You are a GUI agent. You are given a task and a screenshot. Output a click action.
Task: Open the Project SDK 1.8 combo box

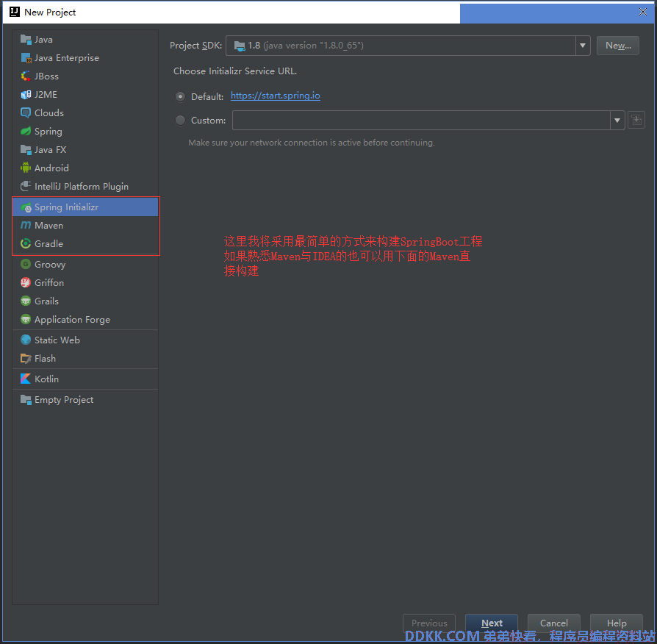coord(408,46)
